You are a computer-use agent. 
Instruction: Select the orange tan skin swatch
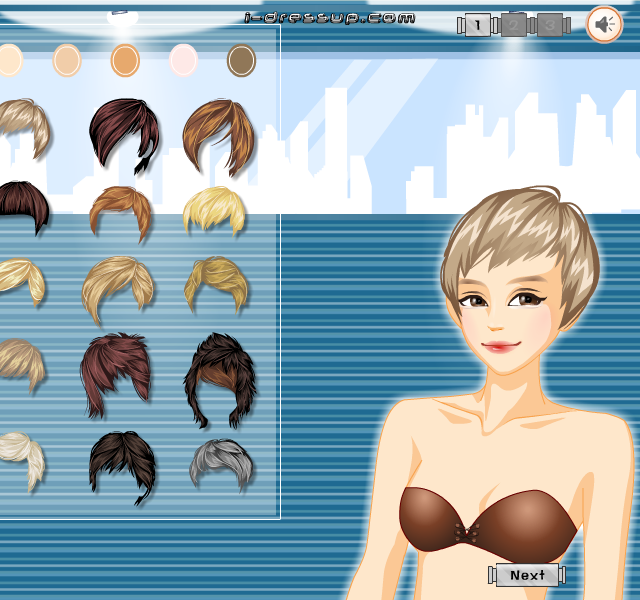tap(125, 60)
